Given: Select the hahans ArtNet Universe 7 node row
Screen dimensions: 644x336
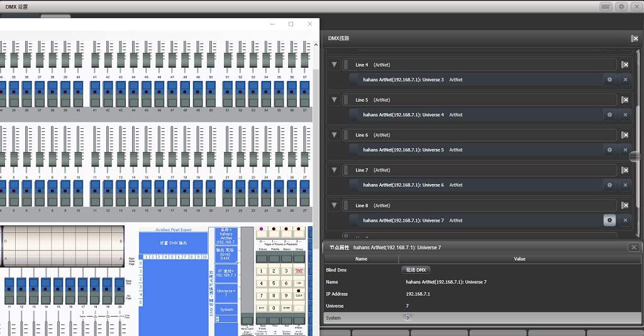Looking at the screenshot, I should pyautogui.click(x=475, y=220).
